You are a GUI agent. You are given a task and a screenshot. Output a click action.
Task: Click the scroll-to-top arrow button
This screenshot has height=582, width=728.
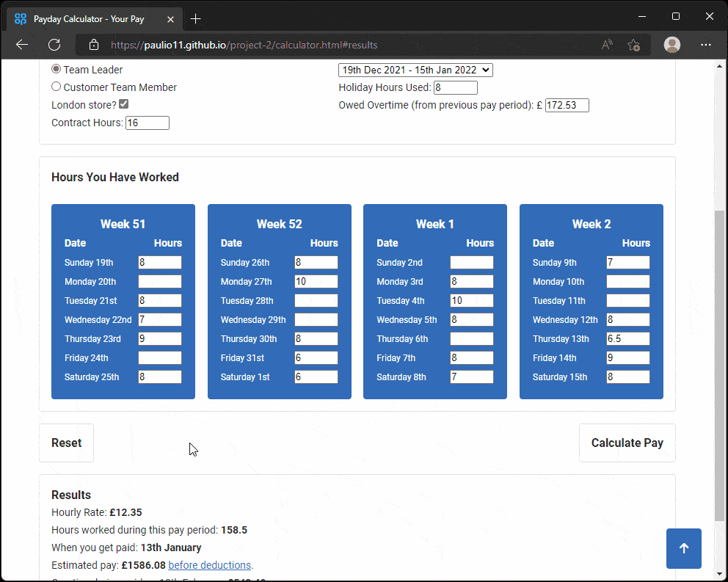click(683, 548)
